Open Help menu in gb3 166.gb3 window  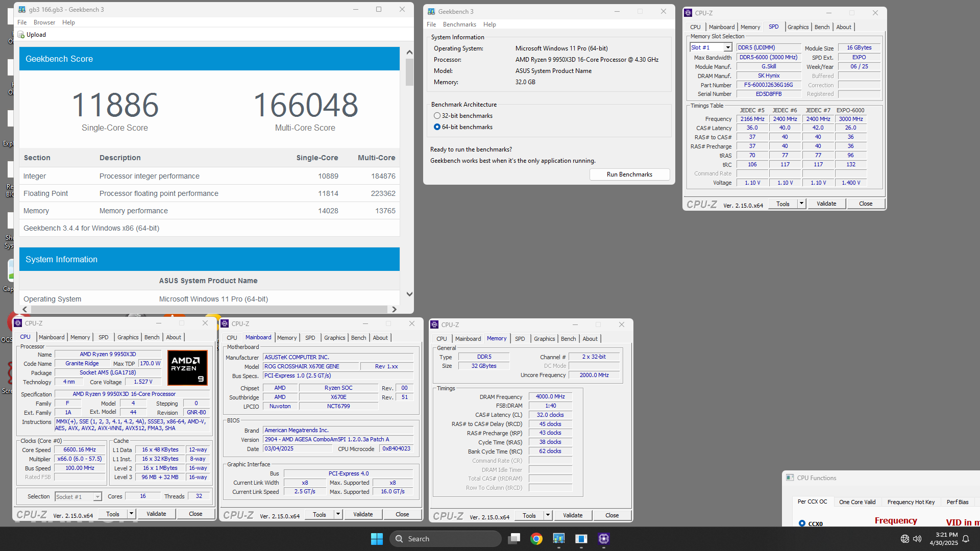68,22
